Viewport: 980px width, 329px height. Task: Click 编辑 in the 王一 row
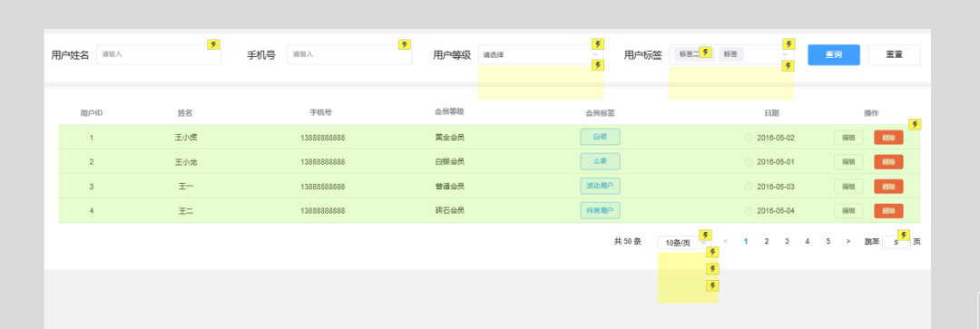[848, 187]
